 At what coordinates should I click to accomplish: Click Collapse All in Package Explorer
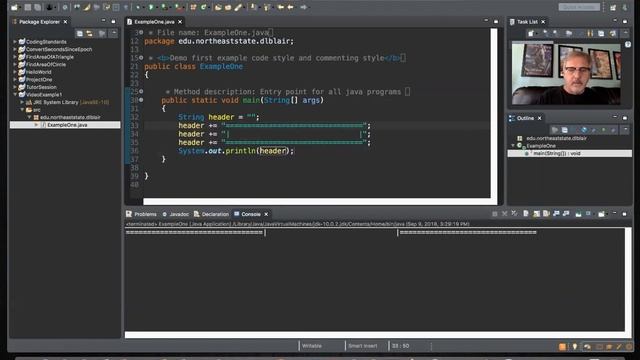(x=80, y=33)
